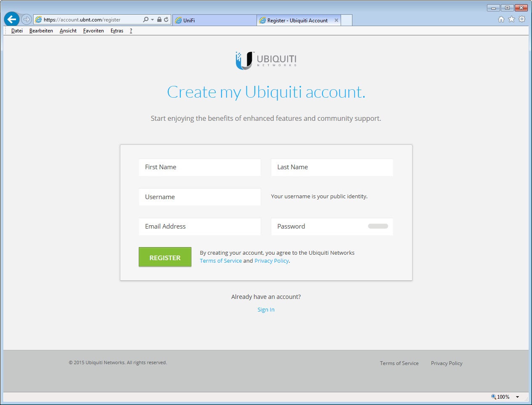532x405 pixels.
Task: Open footer Terms of Service link
Action: click(x=399, y=363)
